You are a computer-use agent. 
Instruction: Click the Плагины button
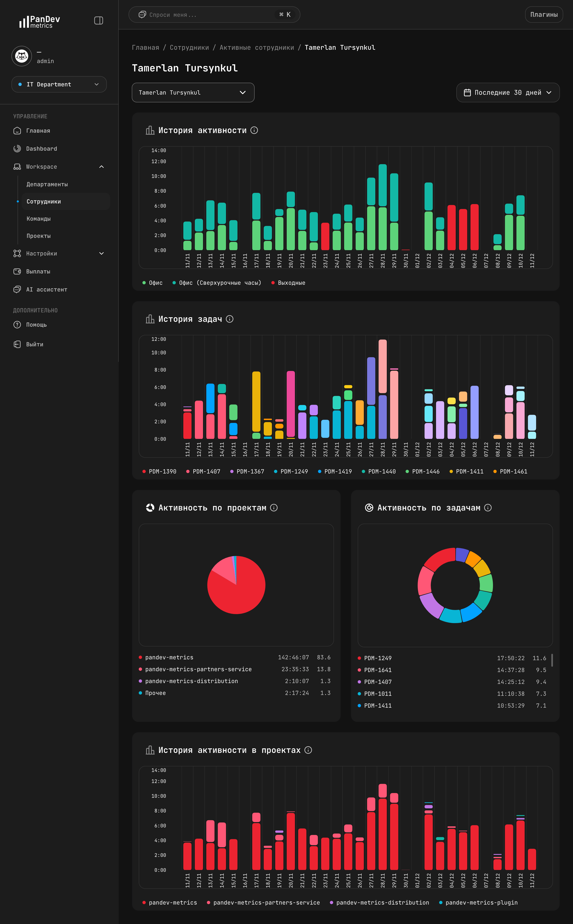[544, 15]
